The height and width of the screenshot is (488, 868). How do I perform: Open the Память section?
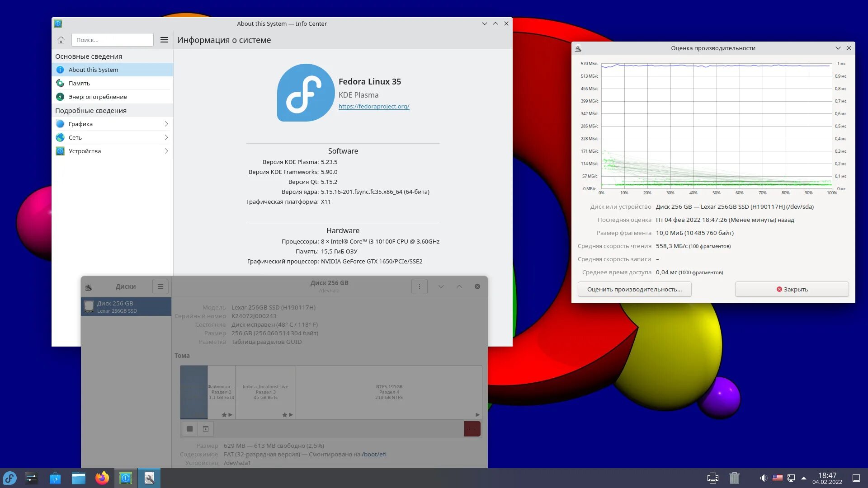112,83
